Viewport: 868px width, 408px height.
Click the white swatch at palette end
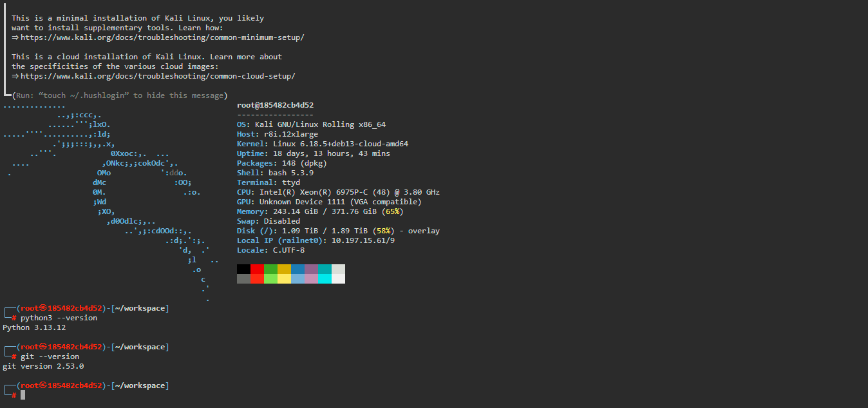tap(338, 269)
